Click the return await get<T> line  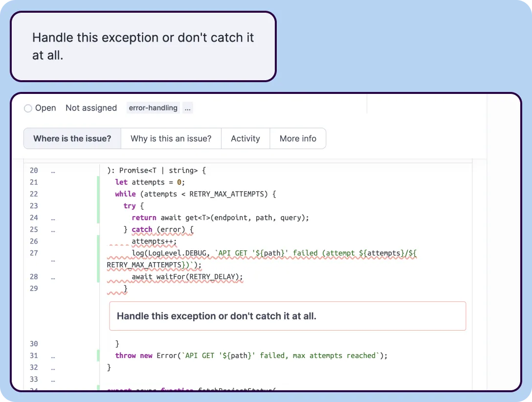tap(220, 218)
